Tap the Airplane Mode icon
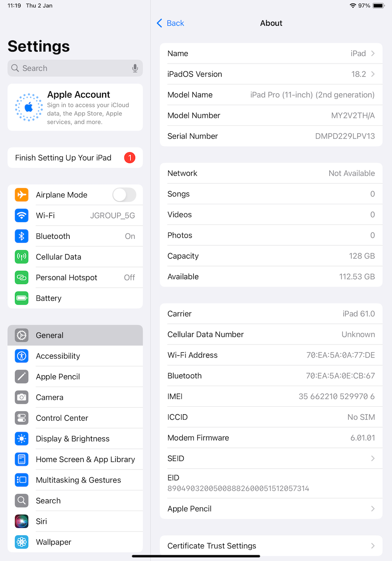Screen dimensions: 392x561 [21, 195]
